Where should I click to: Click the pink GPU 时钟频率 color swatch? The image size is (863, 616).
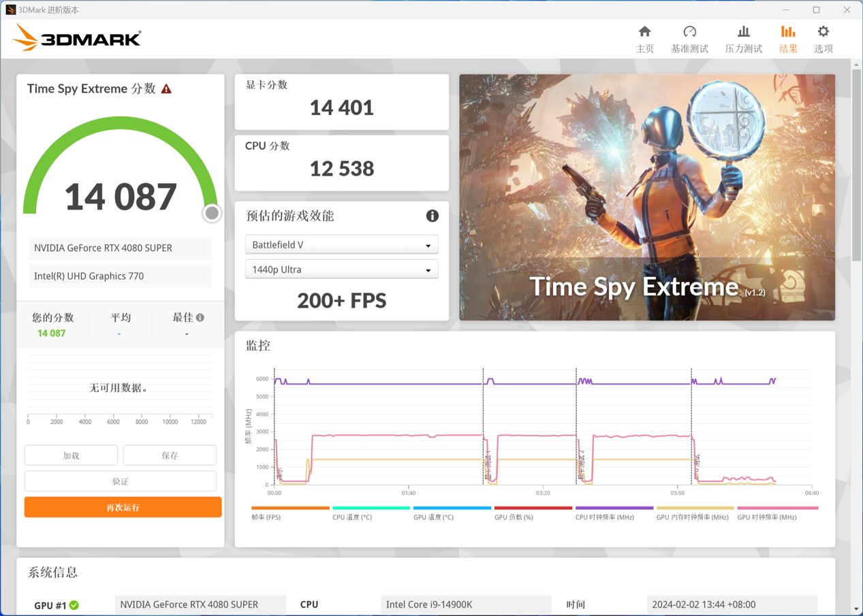[x=777, y=507]
